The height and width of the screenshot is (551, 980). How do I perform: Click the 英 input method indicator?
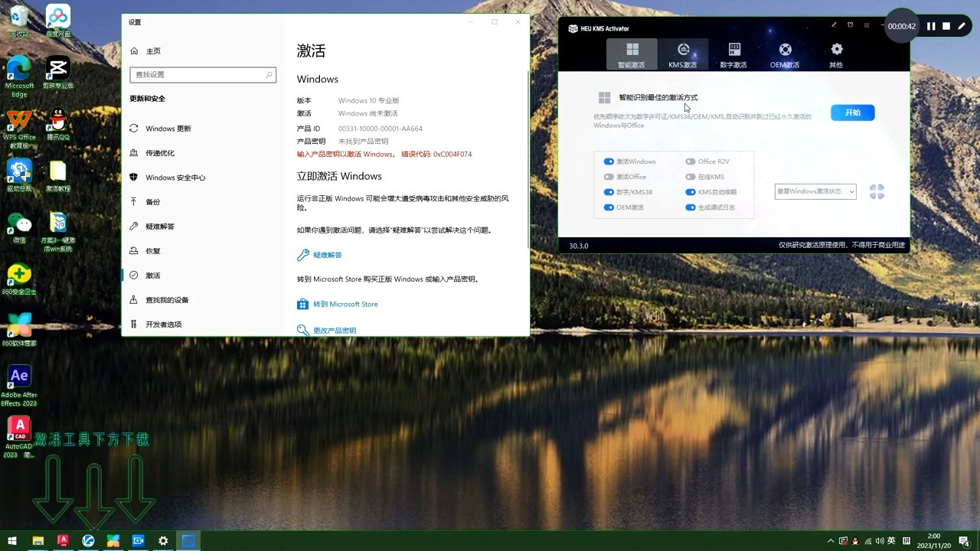click(x=891, y=541)
